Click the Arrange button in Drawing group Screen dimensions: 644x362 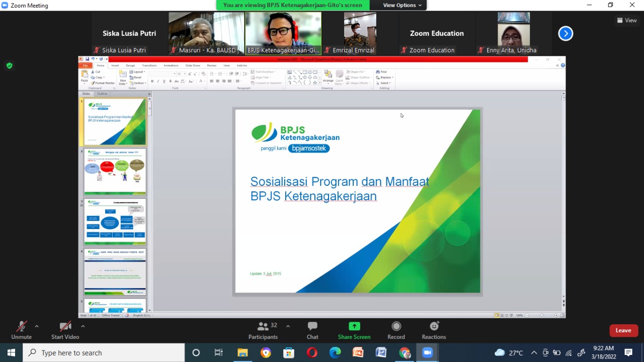[x=328, y=77]
